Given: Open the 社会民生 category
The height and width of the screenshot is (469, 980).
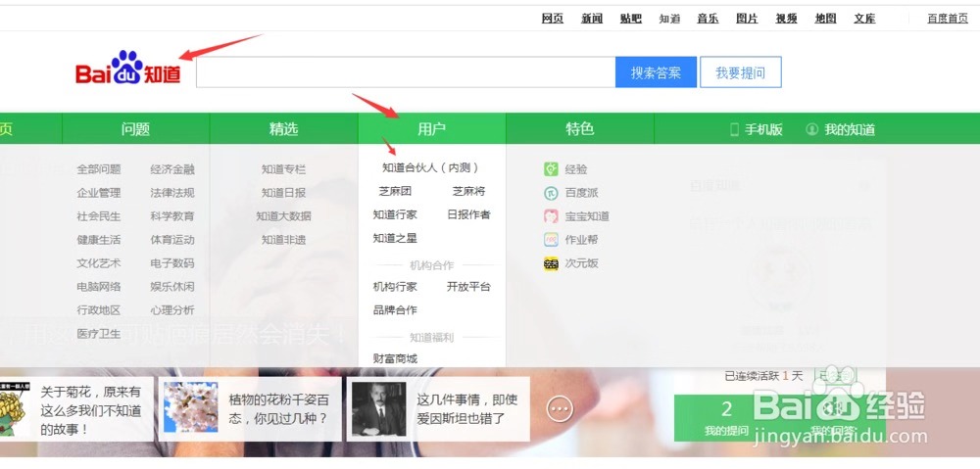Looking at the screenshot, I should [x=99, y=216].
